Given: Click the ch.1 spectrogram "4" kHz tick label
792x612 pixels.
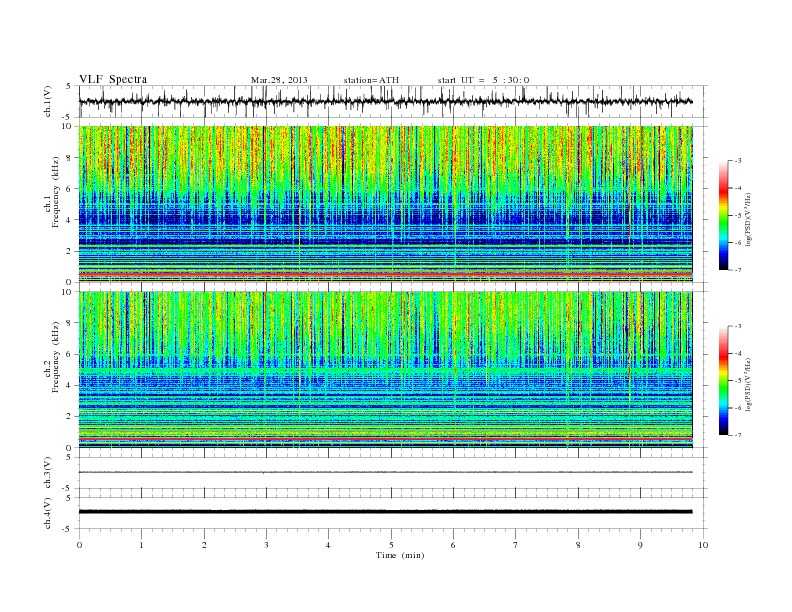Looking at the screenshot, I should (x=70, y=220).
